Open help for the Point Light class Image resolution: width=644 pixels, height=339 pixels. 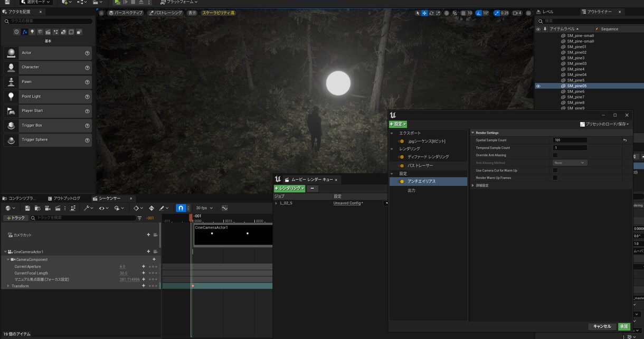coord(87,97)
